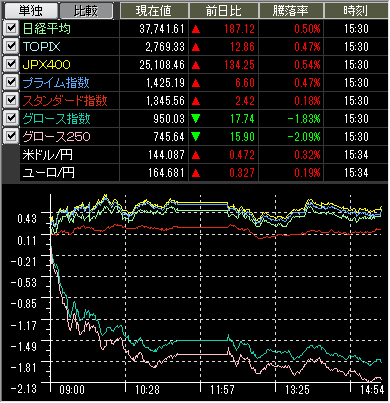Select the 米ドル/円 row label
Viewport: 390px width, 403px height.
pos(48,155)
